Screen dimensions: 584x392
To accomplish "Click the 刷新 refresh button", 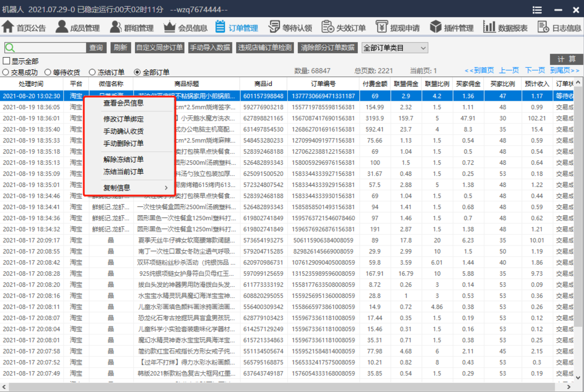I will pyautogui.click(x=120, y=48).
